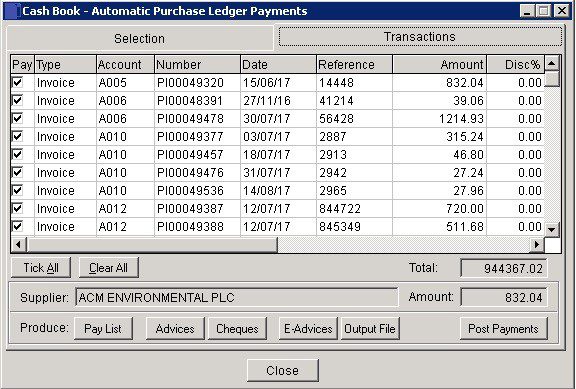
Task: Select the reference cell 2965
Action: tap(354, 190)
